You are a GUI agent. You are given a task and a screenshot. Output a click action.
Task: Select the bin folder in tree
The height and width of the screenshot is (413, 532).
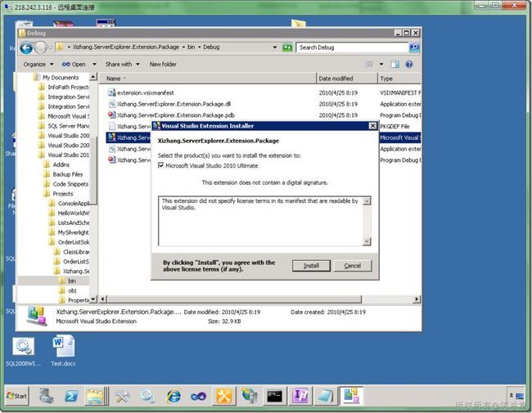click(71, 281)
